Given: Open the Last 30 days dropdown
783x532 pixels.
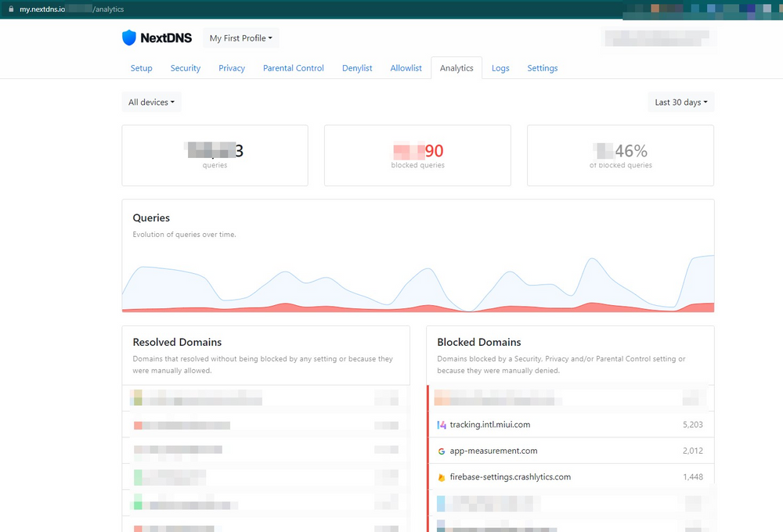Looking at the screenshot, I should pos(680,102).
